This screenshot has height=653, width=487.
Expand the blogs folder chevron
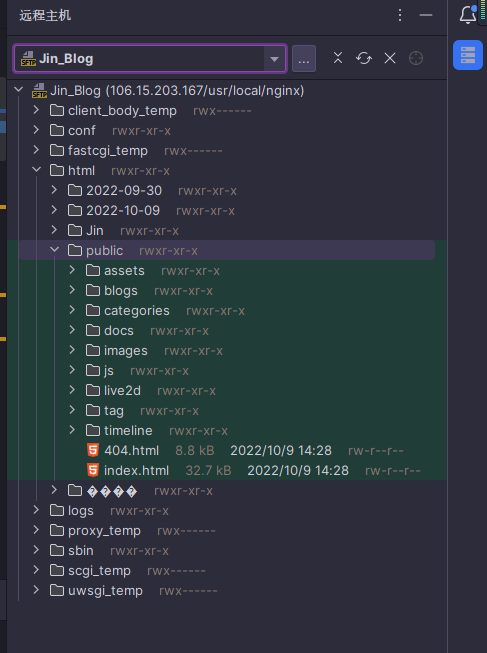point(72,290)
